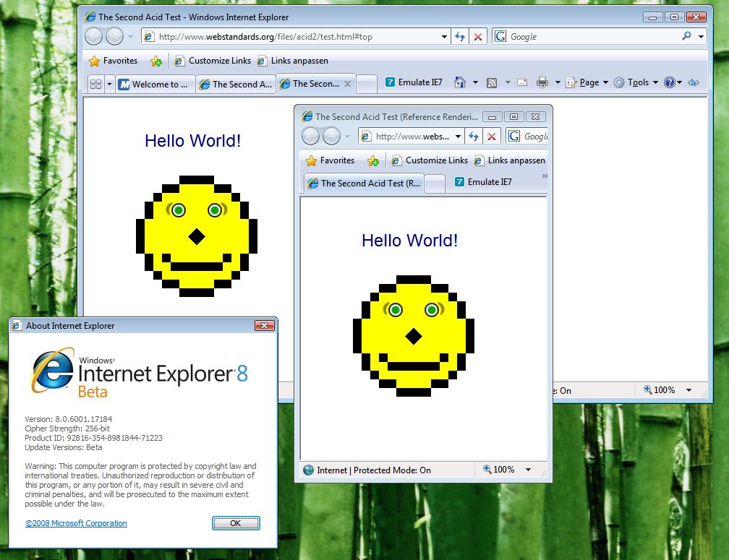Expand command bar overflow chevron in Reference window

(x=545, y=176)
